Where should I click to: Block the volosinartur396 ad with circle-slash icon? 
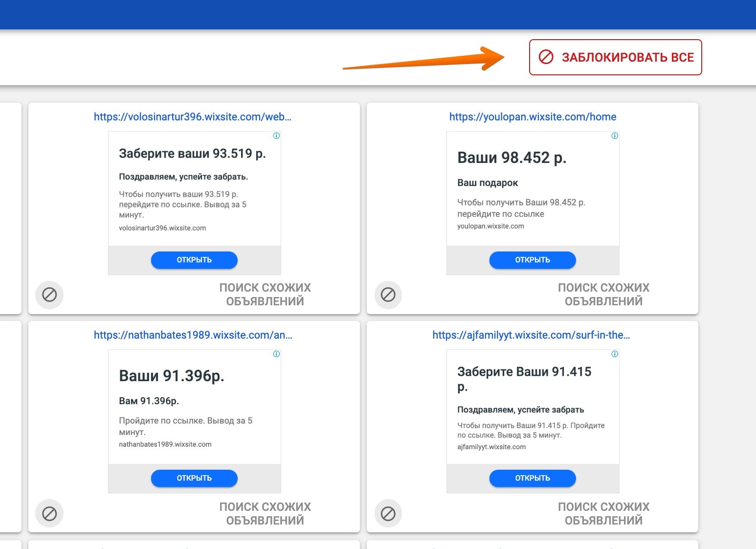coord(49,295)
